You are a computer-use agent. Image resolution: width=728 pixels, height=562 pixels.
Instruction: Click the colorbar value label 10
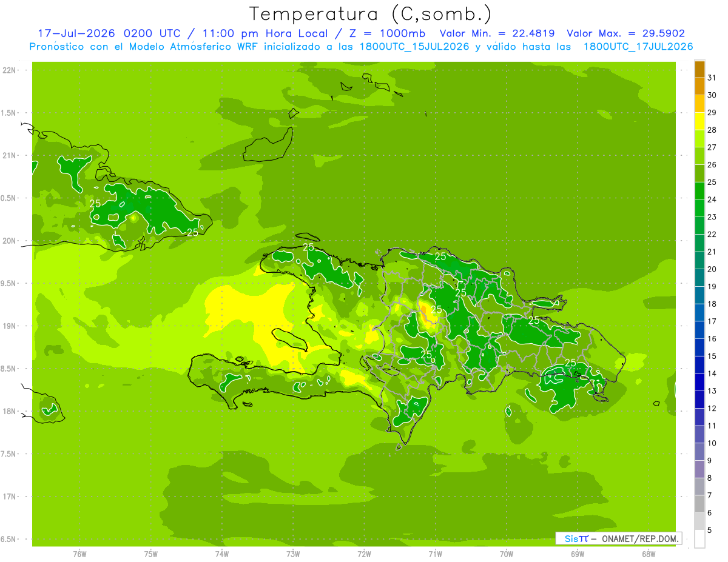coord(712,443)
